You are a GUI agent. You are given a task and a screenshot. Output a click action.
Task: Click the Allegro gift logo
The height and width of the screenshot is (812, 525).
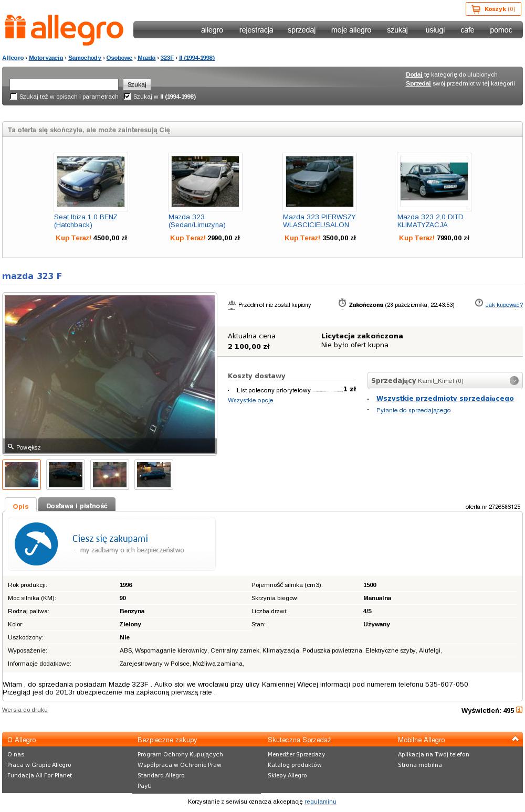pos(15,27)
